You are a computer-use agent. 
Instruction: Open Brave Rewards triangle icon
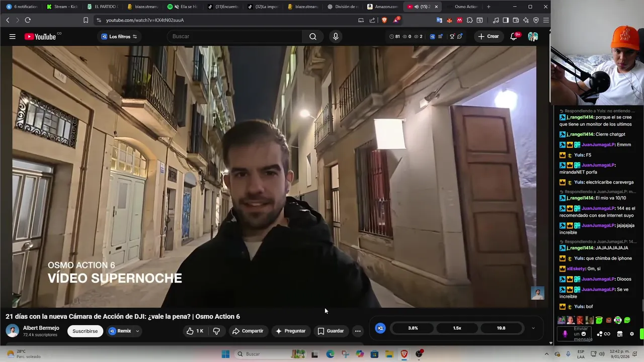396,20
